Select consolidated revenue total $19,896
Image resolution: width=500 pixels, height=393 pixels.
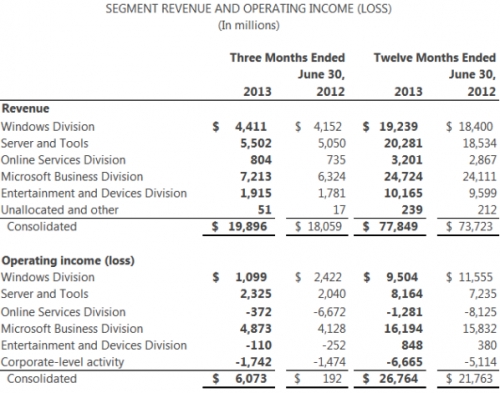239,227
